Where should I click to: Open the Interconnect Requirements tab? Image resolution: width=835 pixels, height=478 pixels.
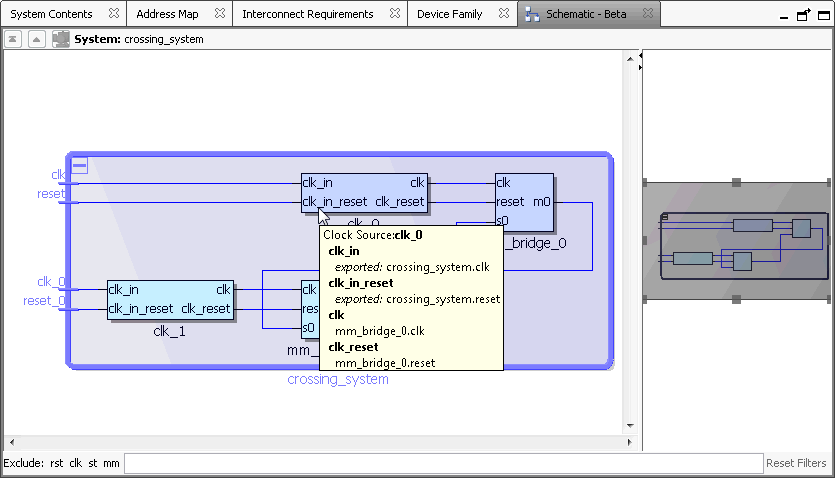[307, 14]
